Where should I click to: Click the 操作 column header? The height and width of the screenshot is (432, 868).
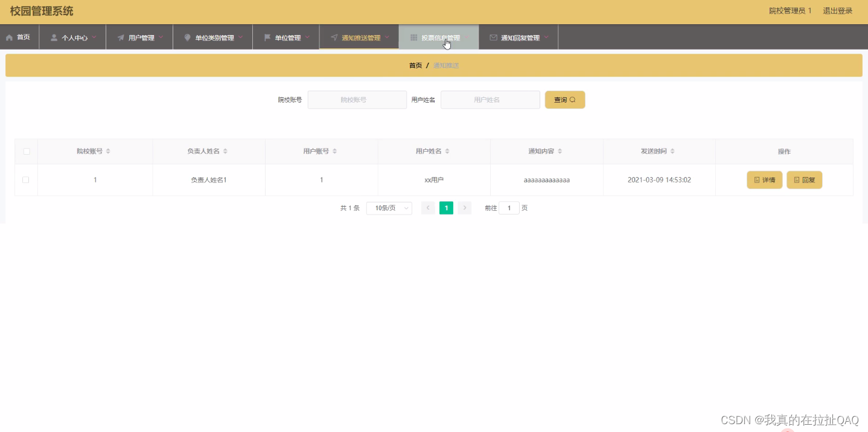pos(784,151)
